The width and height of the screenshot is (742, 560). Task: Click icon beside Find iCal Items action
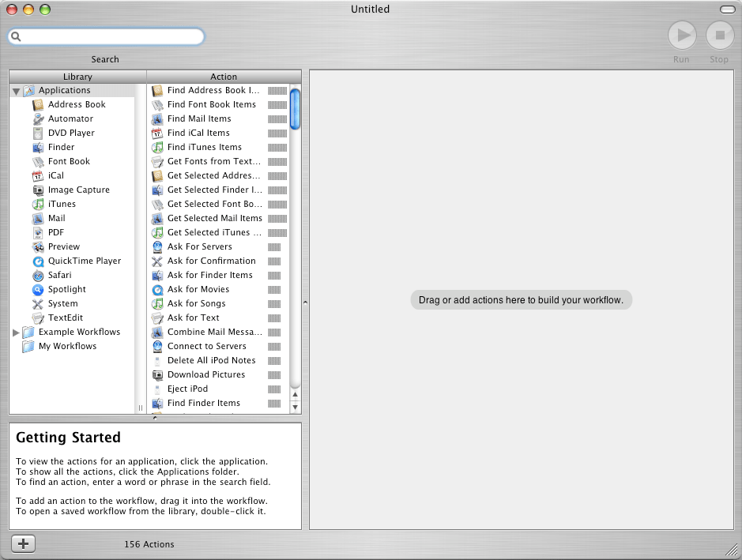[x=157, y=133]
